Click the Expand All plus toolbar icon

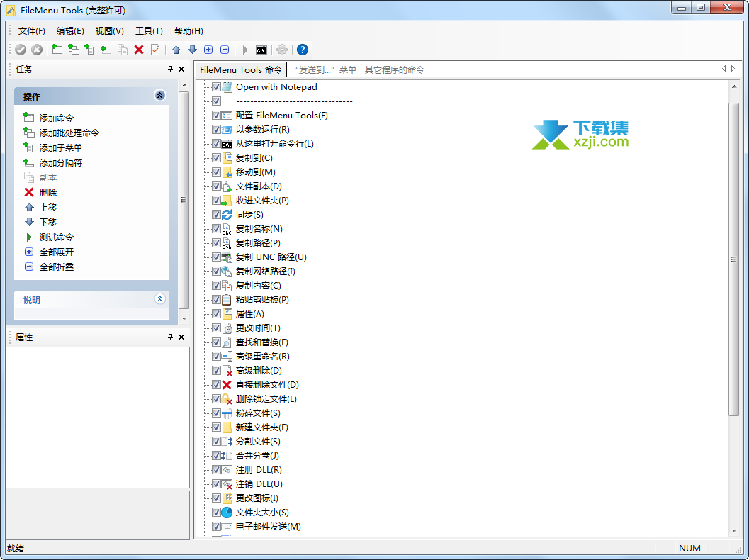(208, 50)
